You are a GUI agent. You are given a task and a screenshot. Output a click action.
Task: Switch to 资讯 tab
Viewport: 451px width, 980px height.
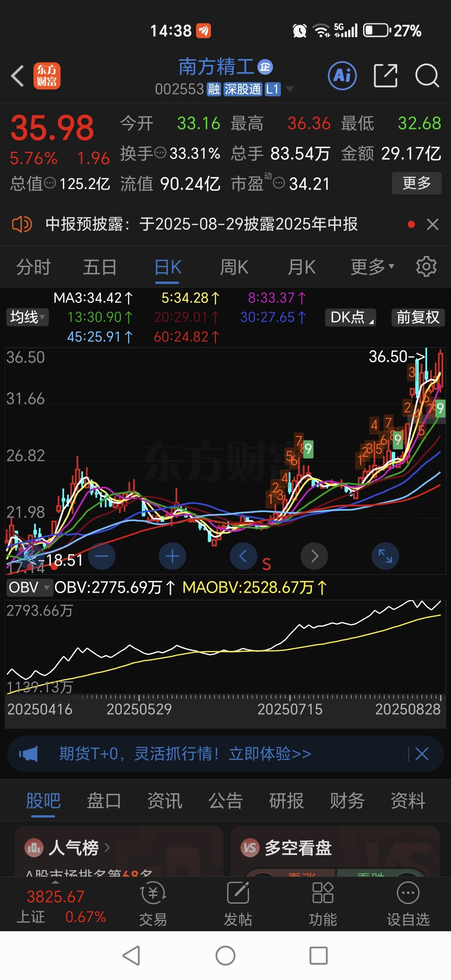point(165,801)
